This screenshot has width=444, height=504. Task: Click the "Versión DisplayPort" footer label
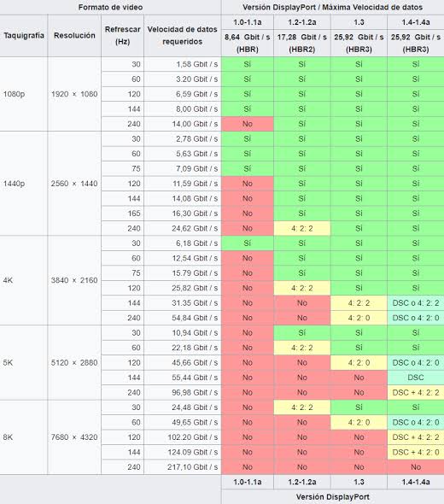click(x=332, y=497)
